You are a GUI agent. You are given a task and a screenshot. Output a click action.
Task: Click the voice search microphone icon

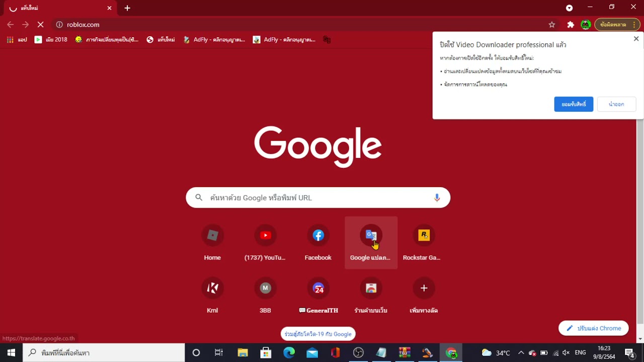click(x=437, y=198)
